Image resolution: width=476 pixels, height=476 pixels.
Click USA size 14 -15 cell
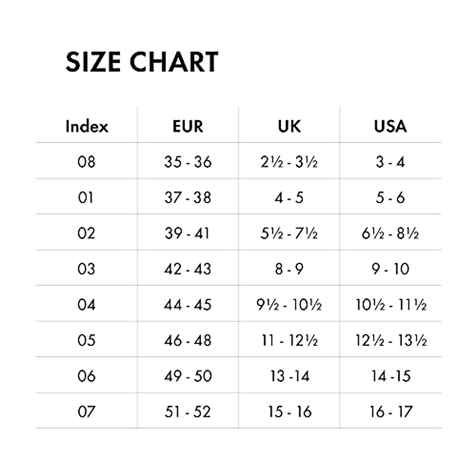(x=391, y=376)
